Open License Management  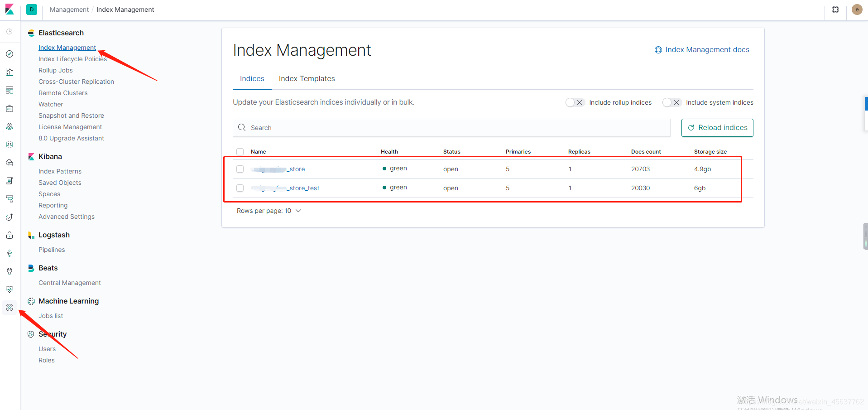tap(70, 127)
